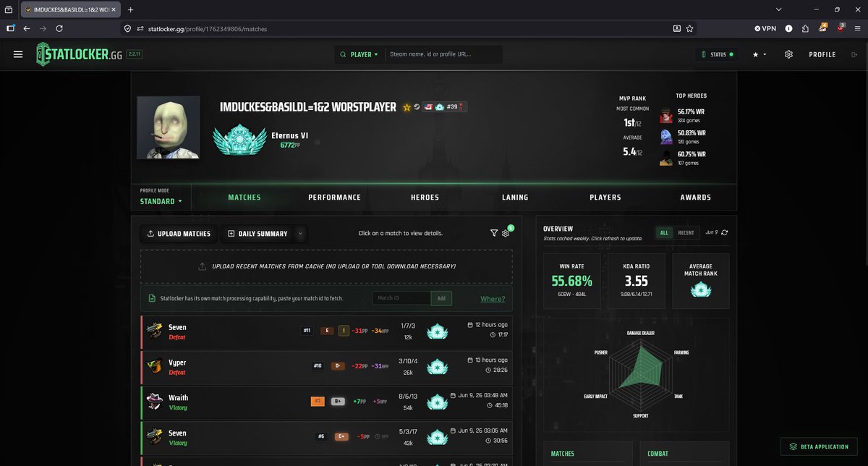The width and height of the screenshot is (868, 466).
Task: Open the STANDARD profile mode dropdown
Action: pos(161,201)
